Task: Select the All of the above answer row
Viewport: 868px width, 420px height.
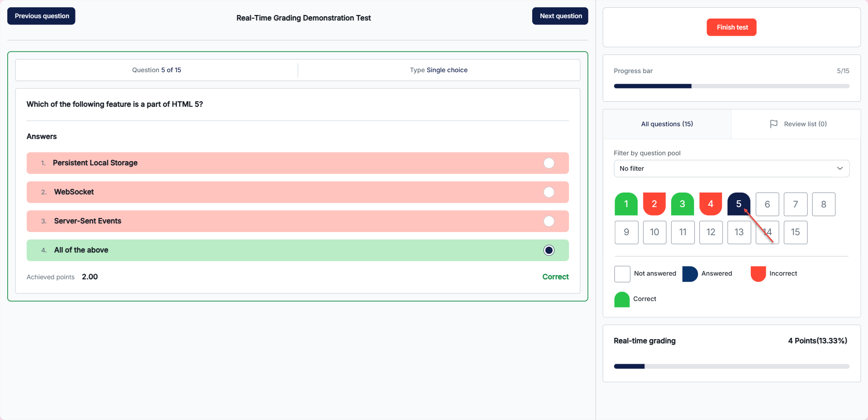Action: [297, 250]
